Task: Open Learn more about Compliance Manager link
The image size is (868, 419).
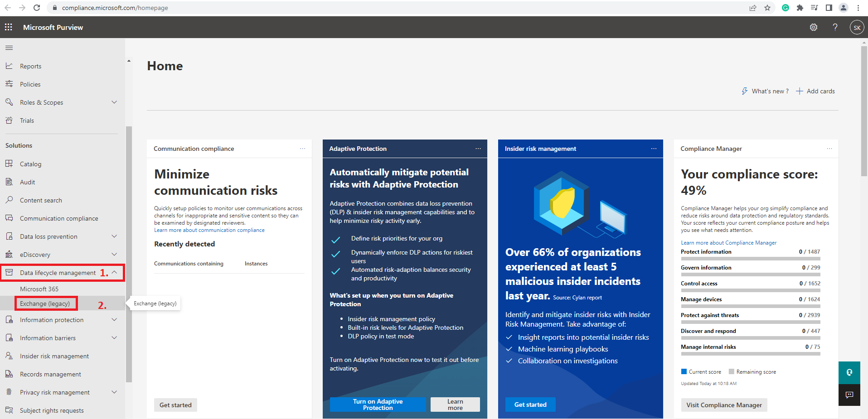Action: tap(728, 243)
